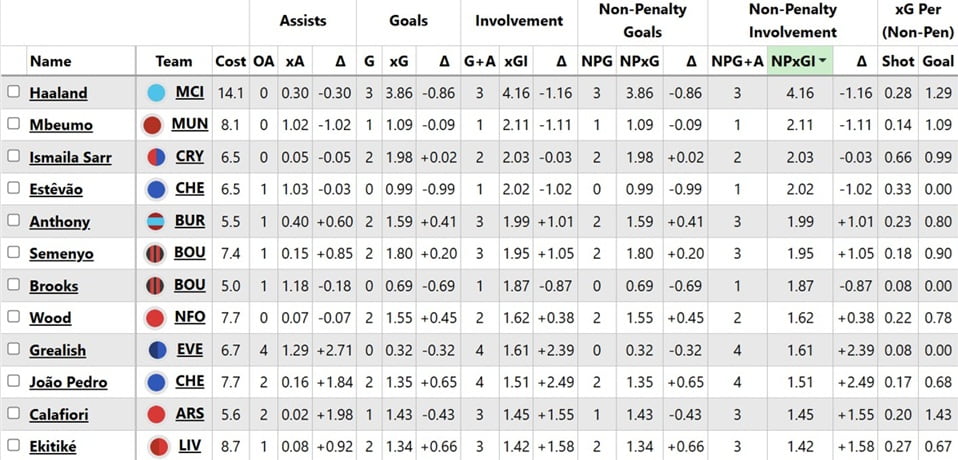Sort the table by Cost column

[x=230, y=61]
